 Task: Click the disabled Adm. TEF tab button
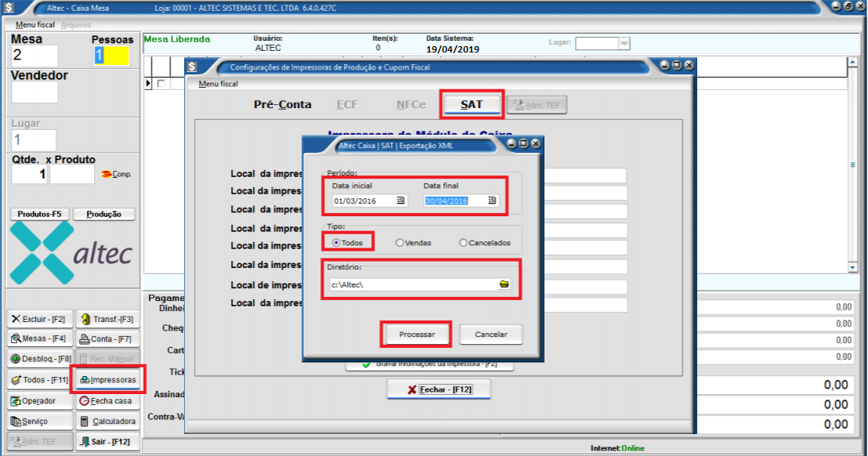(x=537, y=105)
